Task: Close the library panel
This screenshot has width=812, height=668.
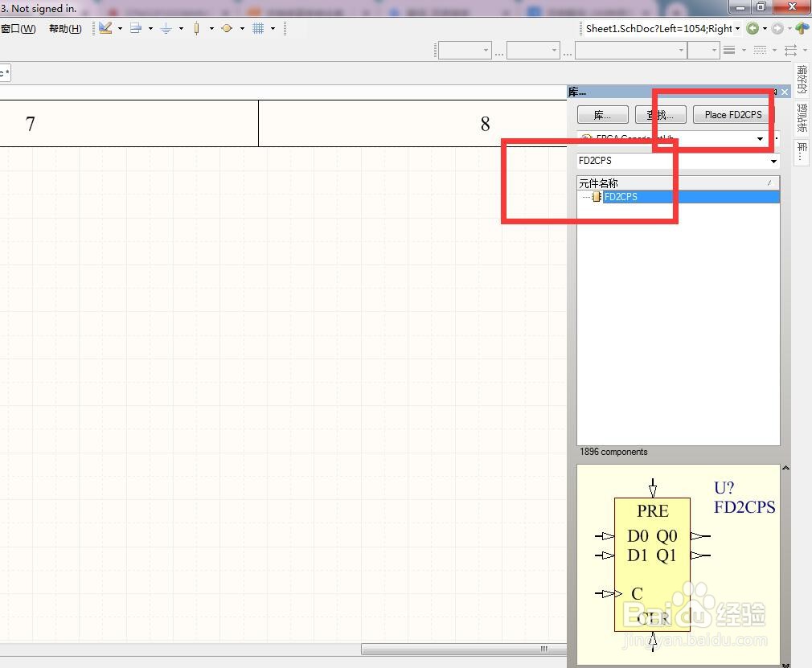Action: tap(785, 92)
